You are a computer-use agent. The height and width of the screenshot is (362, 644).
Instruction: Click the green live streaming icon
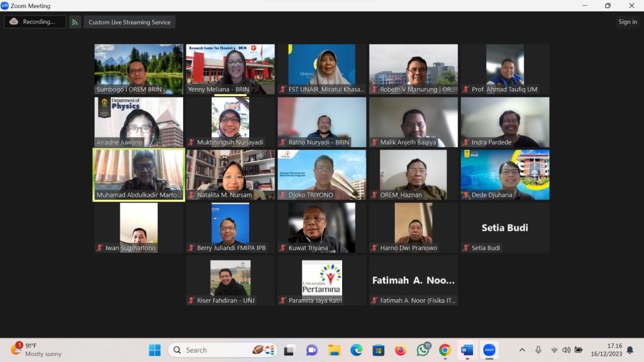point(75,22)
